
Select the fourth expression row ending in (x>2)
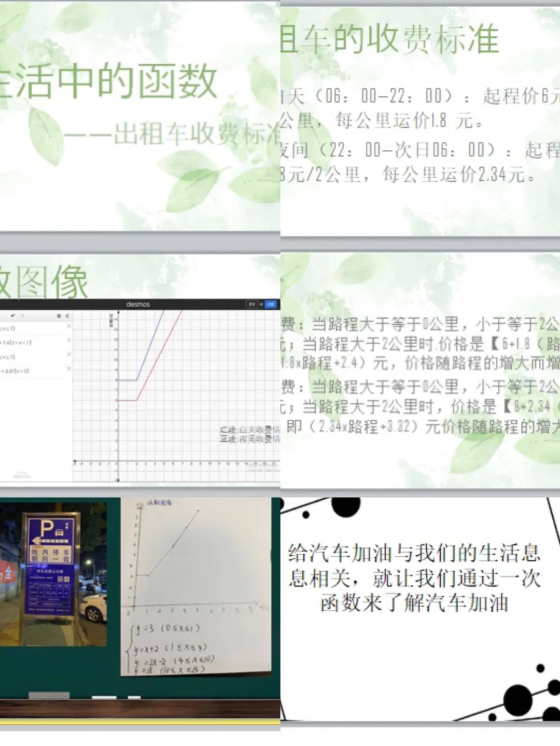click(36, 371)
